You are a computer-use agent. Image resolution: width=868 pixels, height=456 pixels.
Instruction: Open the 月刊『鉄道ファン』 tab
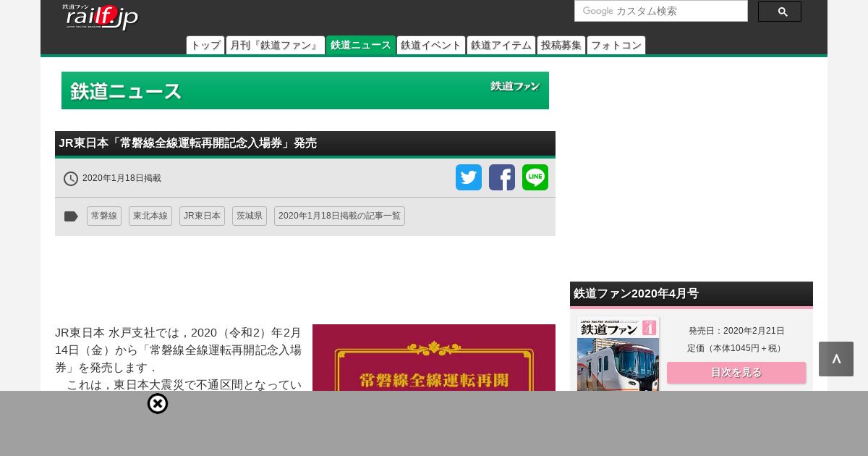coord(276,45)
